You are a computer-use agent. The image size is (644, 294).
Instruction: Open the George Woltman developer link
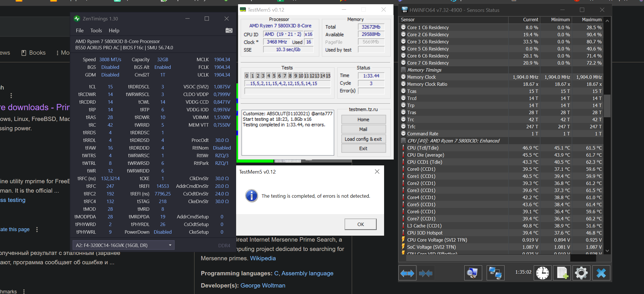pos(263,286)
